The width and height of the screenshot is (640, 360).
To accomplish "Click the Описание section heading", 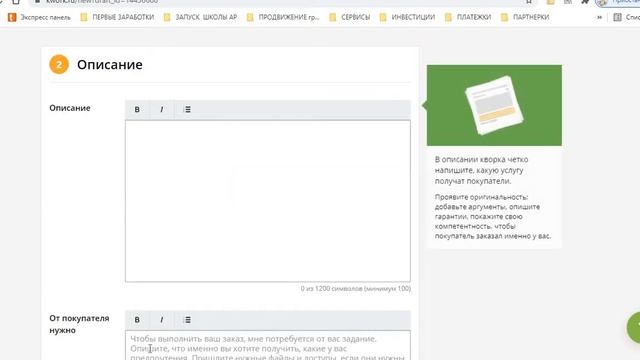I will [110, 64].
